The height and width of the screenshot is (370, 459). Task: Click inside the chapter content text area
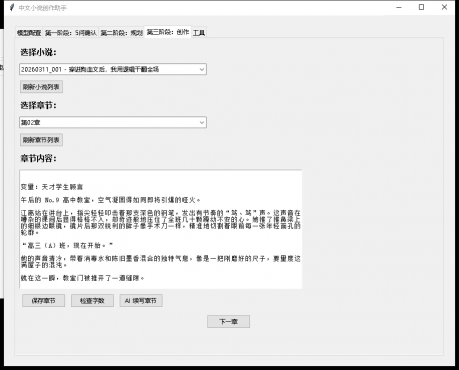[161, 229]
